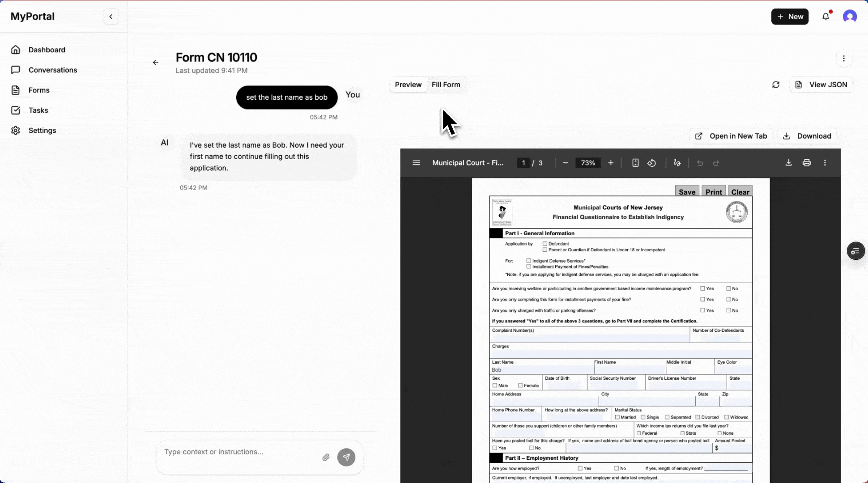Mark Single under Marital Status
The height and width of the screenshot is (483, 868).
pos(643,417)
